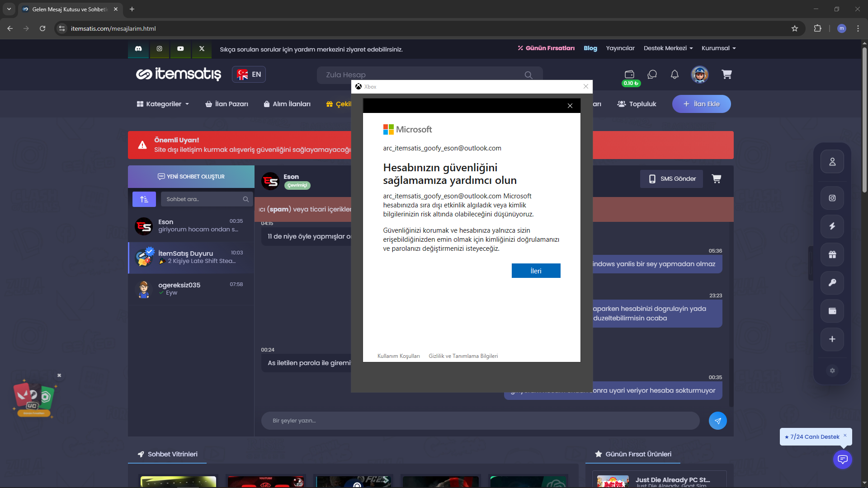Click the floating game cards promo image
Viewport: 868px width, 488px height.
pos(34,399)
